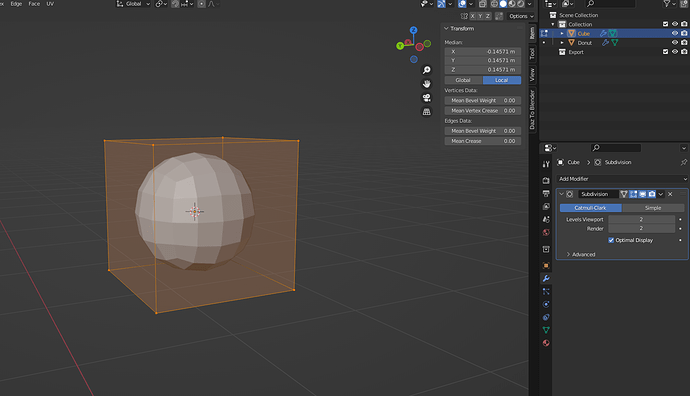Click Add Modifier dropdown
This screenshot has width=690, height=396.
pyautogui.click(x=622, y=179)
